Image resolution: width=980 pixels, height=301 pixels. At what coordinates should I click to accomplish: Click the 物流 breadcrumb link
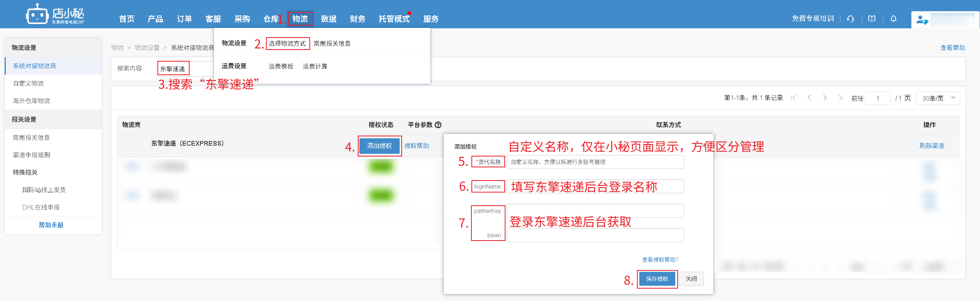117,48
